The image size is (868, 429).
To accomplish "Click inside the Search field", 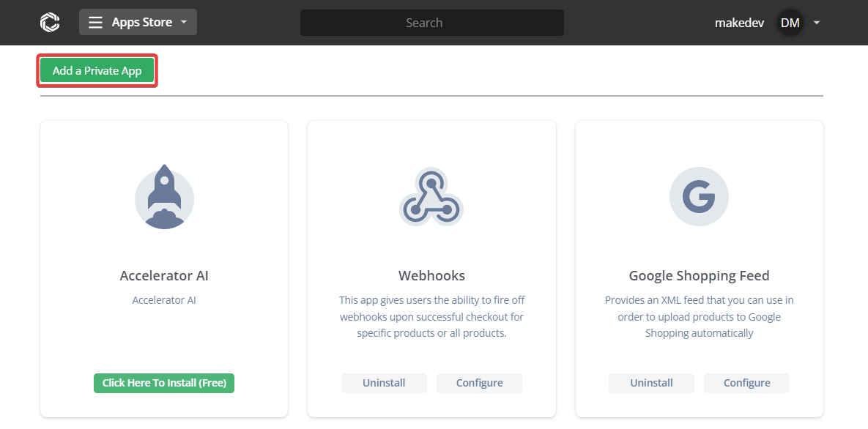I will tap(431, 23).
